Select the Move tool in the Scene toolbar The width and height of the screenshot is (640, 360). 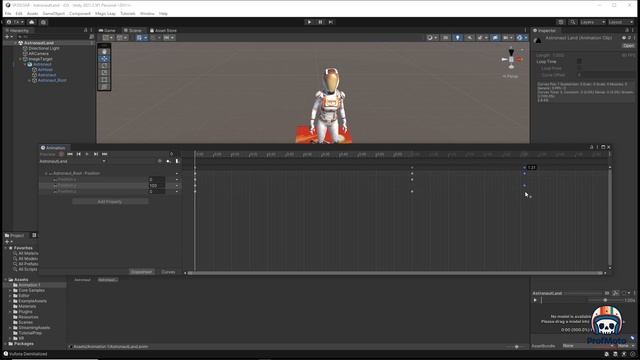(104, 59)
